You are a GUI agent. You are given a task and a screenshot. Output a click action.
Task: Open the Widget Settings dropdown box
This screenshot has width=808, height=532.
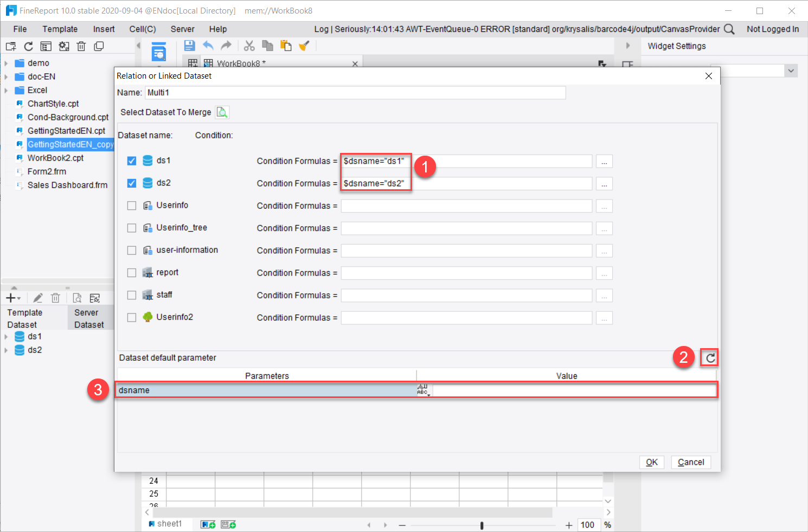coord(791,70)
